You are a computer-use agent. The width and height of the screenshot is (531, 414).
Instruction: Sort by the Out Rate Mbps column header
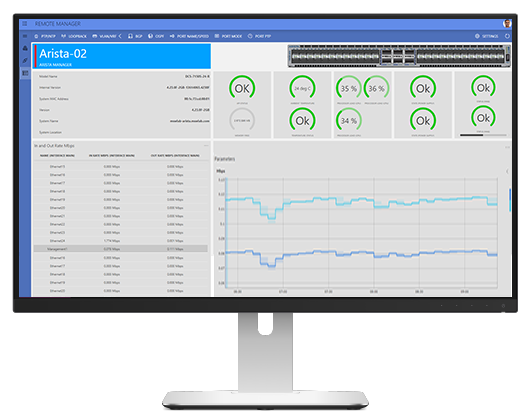point(175,156)
